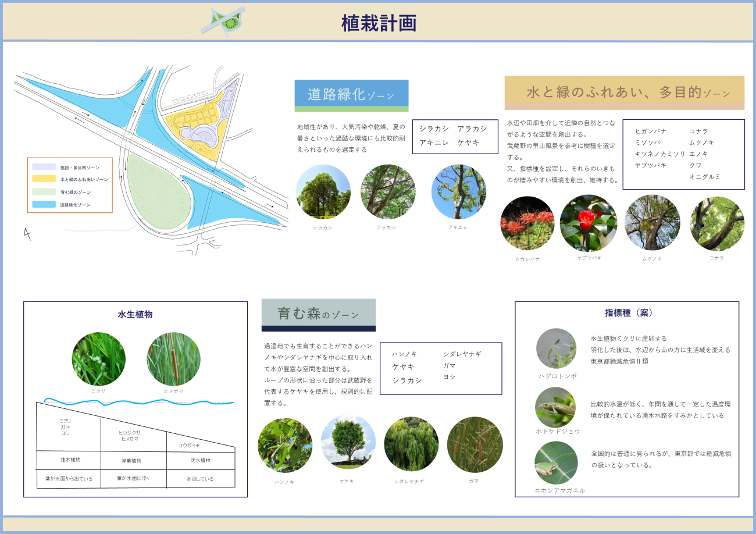The width and height of the screenshot is (756, 534).
Task: Select the ヤブツバキ camellia photo
Action: coord(588,223)
